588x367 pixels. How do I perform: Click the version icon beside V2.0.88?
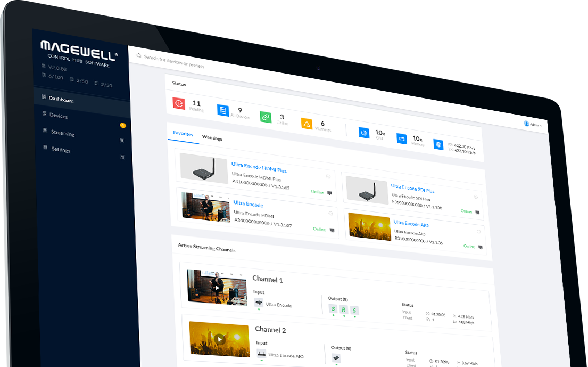[44, 66]
